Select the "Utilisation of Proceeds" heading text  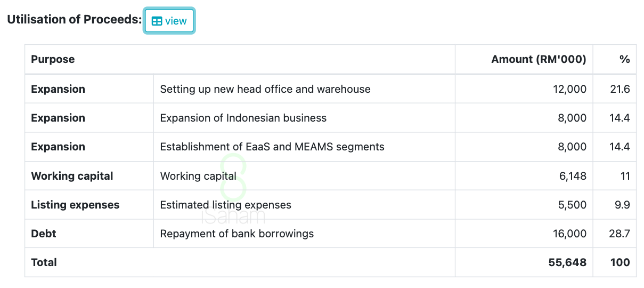point(74,20)
